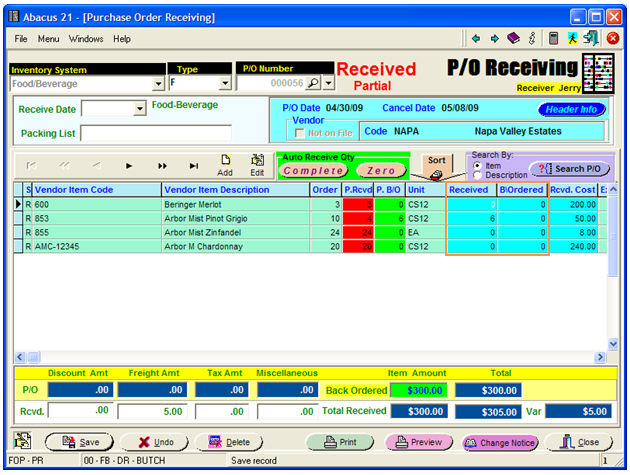Click the Sort button

[x=436, y=163]
